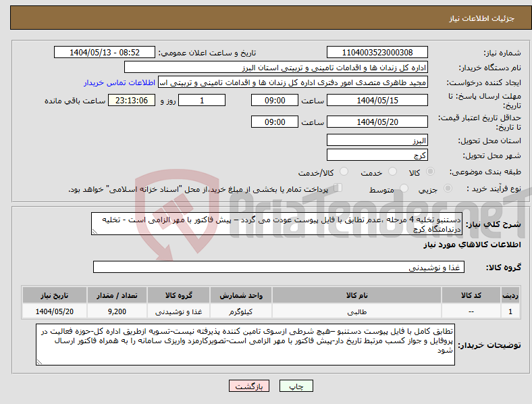This screenshot has width=532, height=404.
Task: Select the جزیی purchase type radio
Action: 448,188
